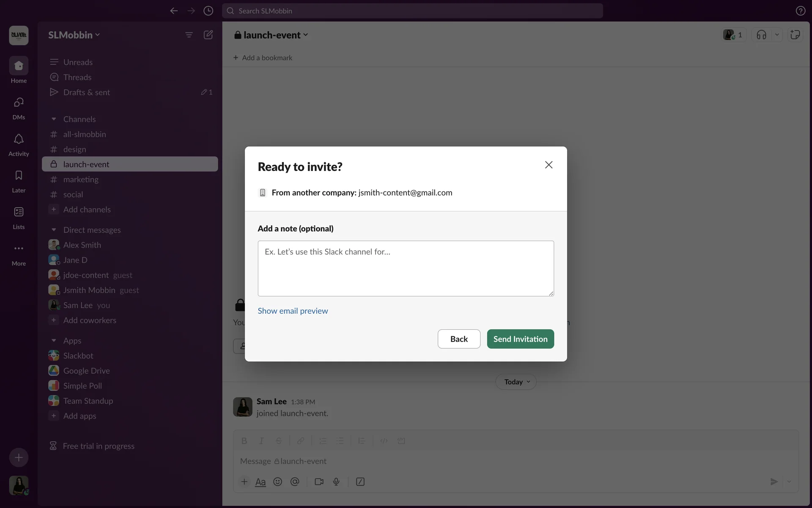Open the SLMobbin workspace dropdown
Image resolution: width=812 pixels, height=508 pixels.
pyautogui.click(x=74, y=35)
